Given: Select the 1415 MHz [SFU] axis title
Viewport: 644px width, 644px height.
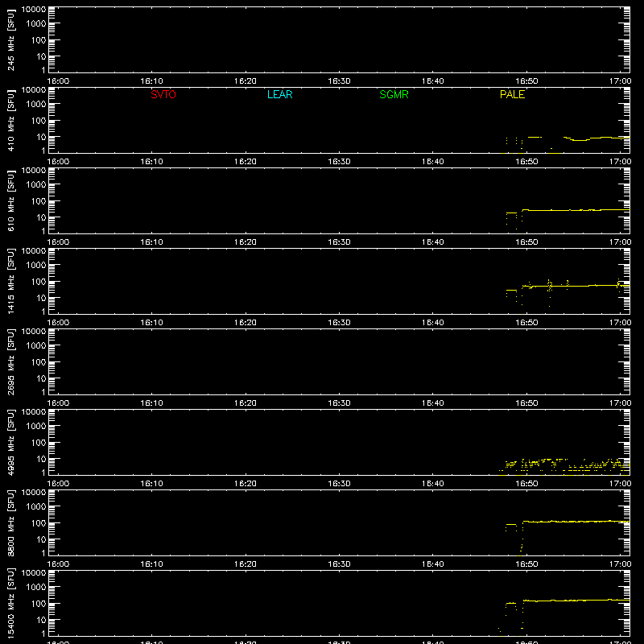Looking at the screenshot, I should pos(10,281).
